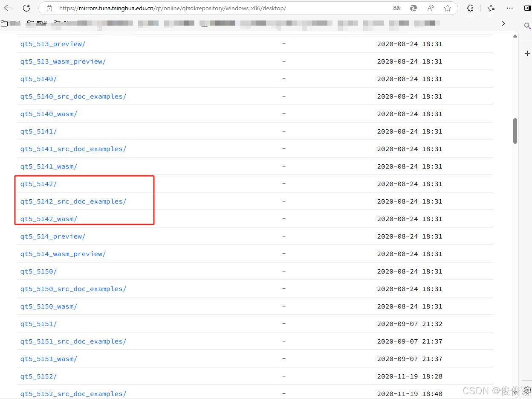Screen dimensions: 532x399
Task: Open search in the right sidebar
Action: [x=527, y=26]
